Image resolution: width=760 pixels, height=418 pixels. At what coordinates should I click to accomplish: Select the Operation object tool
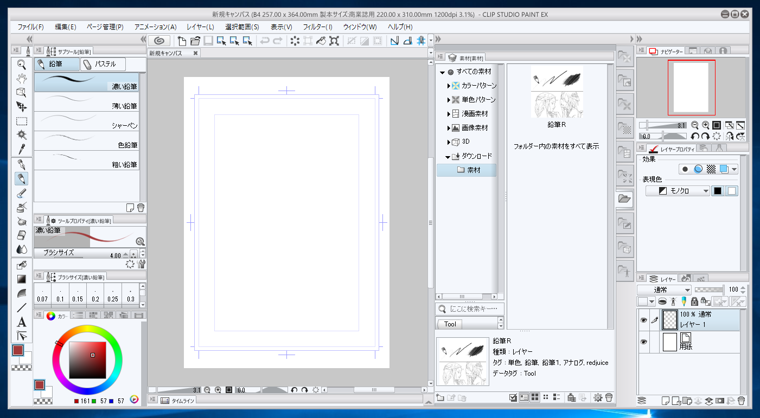click(21, 93)
